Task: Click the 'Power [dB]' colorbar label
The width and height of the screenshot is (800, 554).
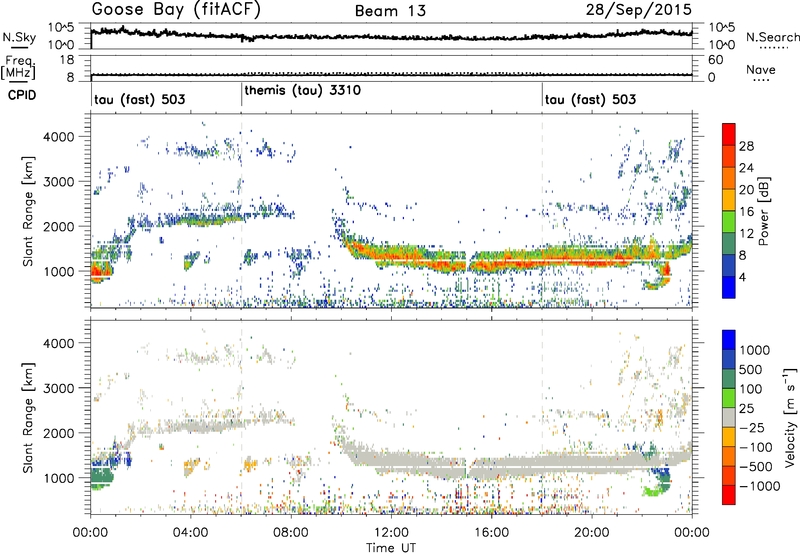Action: pyautogui.click(x=763, y=211)
